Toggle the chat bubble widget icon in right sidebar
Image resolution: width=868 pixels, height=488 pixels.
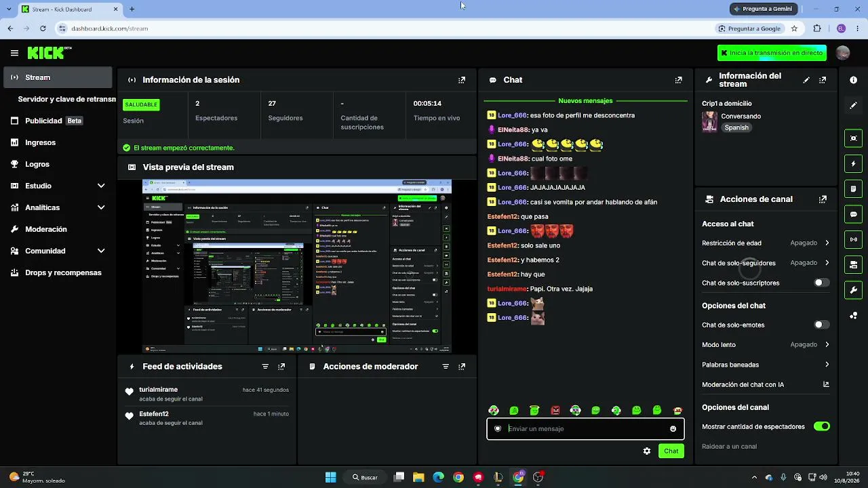click(x=853, y=214)
